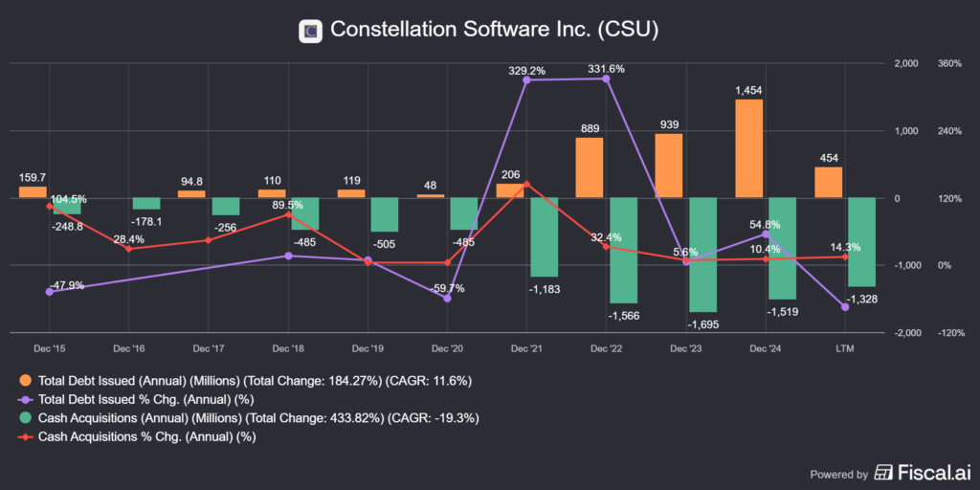Toggle the Total Debt Issued (Annual) (Millions) legend label
The width and height of the screenshot is (980, 490).
[x=255, y=380]
